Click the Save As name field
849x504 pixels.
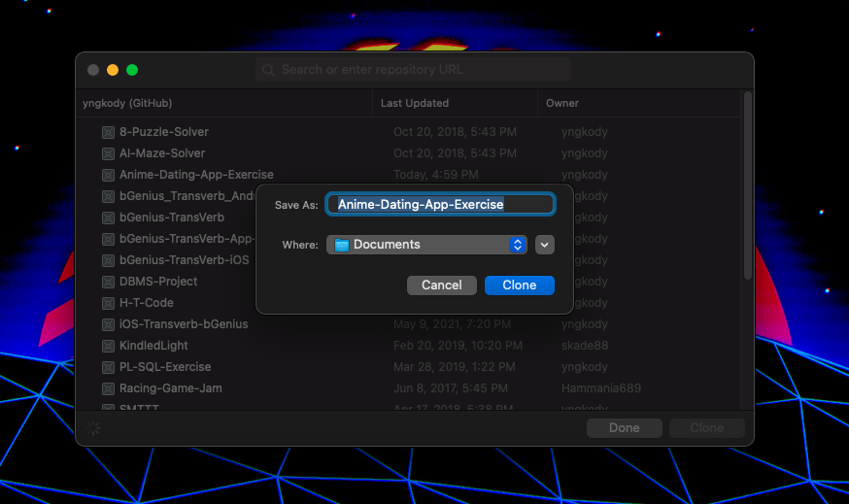point(440,204)
